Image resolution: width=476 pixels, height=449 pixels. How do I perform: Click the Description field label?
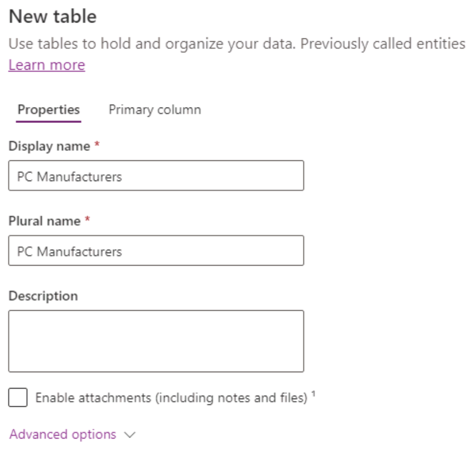click(x=43, y=296)
